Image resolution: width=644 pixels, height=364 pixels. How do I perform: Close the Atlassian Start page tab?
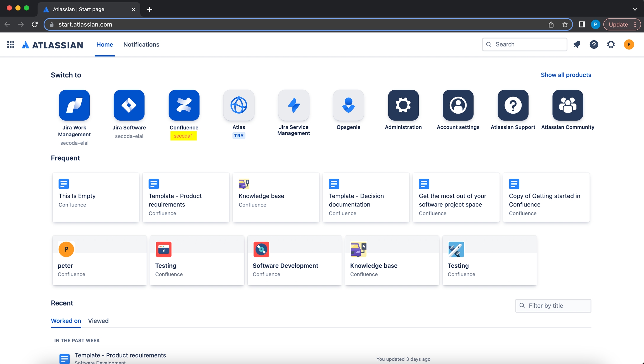[x=133, y=9]
